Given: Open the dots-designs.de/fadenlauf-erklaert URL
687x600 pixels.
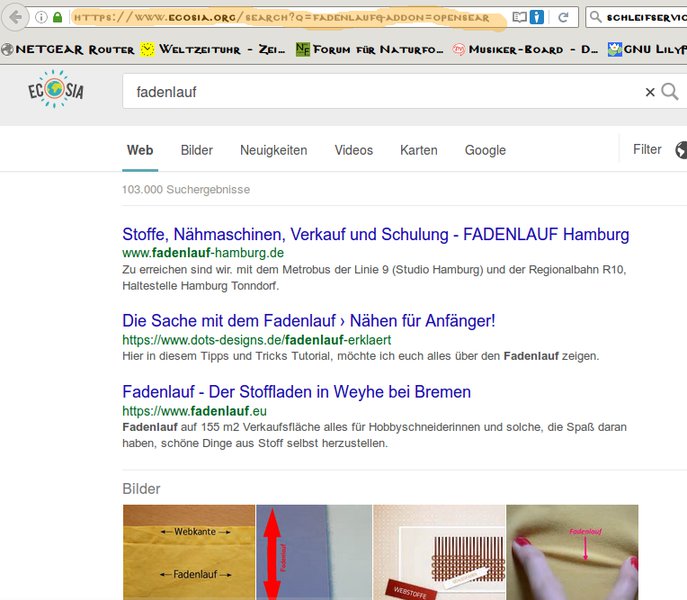Looking at the screenshot, I should click(256, 340).
